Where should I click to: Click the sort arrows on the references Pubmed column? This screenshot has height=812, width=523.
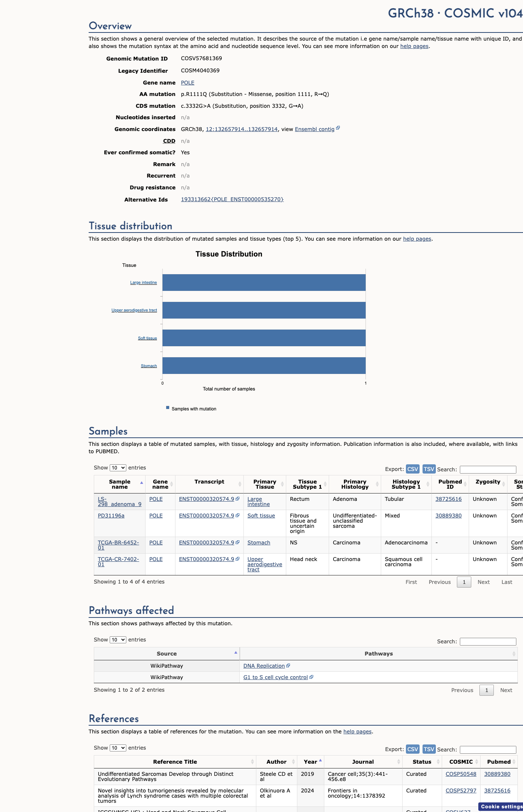pyautogui.click(x=514, y=762)
